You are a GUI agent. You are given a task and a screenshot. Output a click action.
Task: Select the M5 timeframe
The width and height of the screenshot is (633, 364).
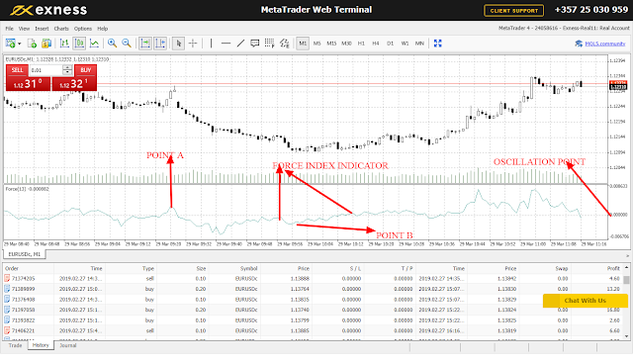click(317, 44)
